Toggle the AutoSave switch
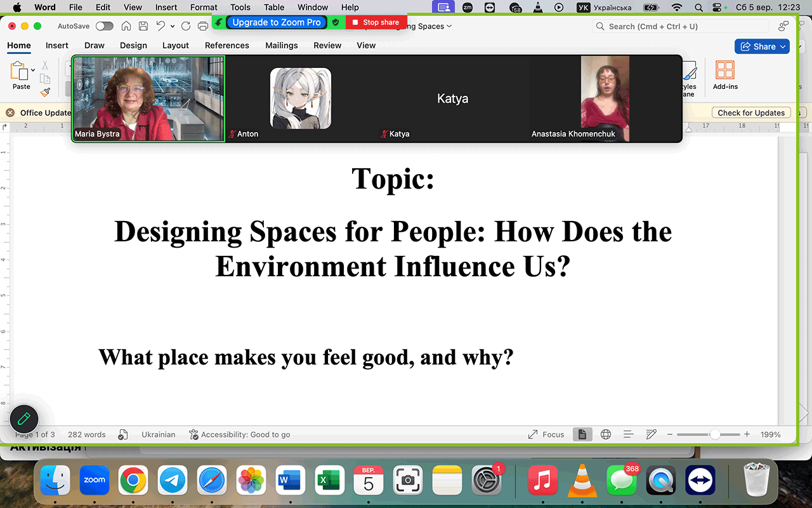Screen dimensions: 812x508 105,26
